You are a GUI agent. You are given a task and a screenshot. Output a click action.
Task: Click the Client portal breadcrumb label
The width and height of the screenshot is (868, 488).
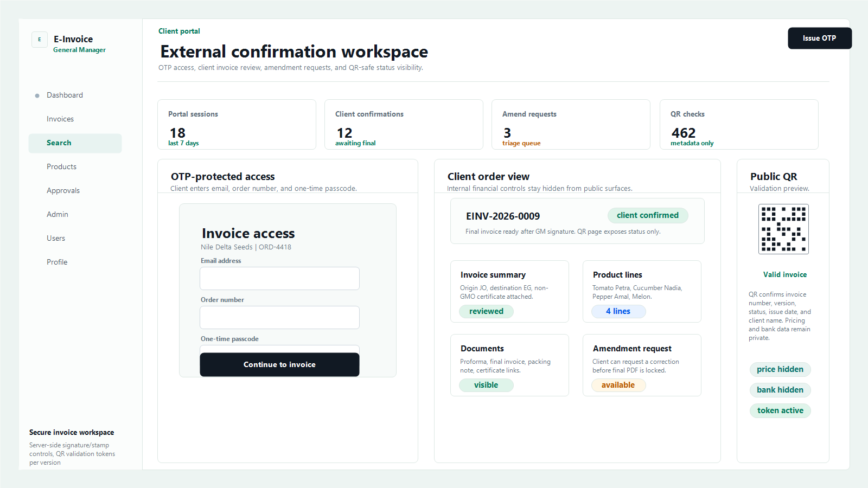tap(179, 31)
